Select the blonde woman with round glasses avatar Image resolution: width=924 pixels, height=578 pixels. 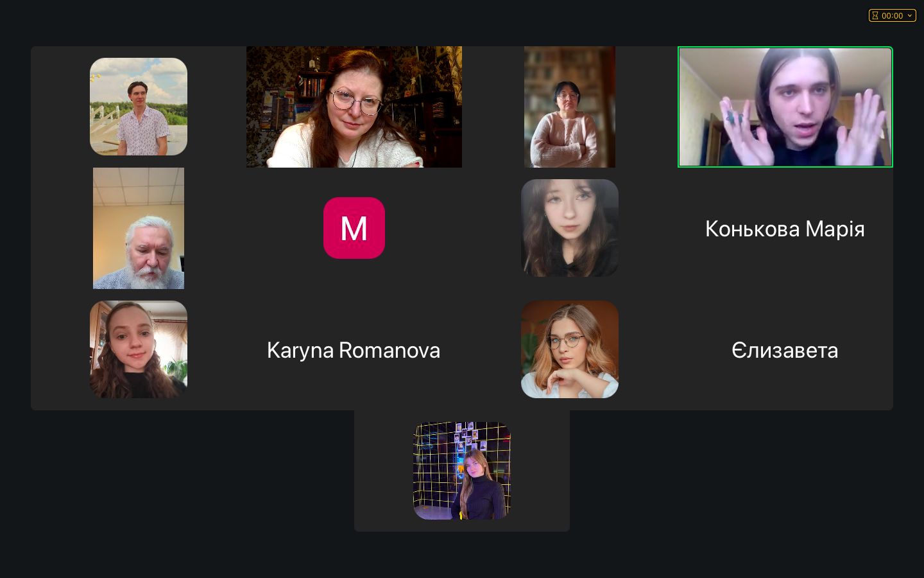pyautogui.click(x=570, y=349)
